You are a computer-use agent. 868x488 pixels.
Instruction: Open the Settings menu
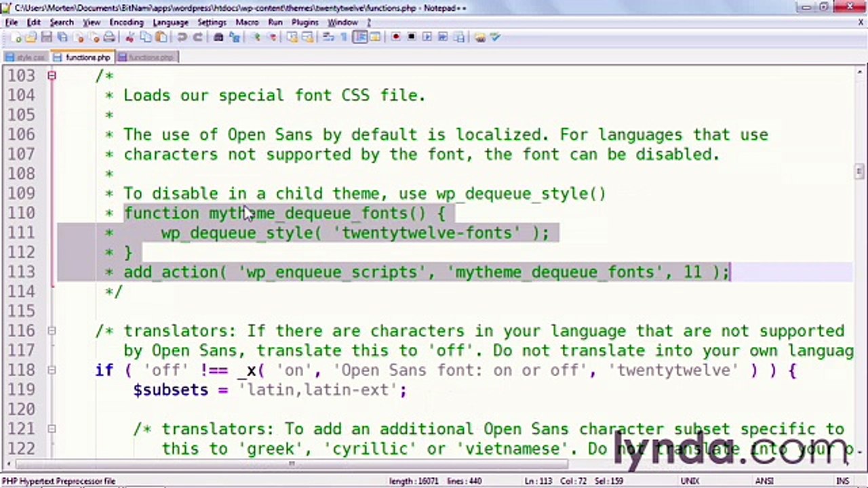tap(212, 22)
